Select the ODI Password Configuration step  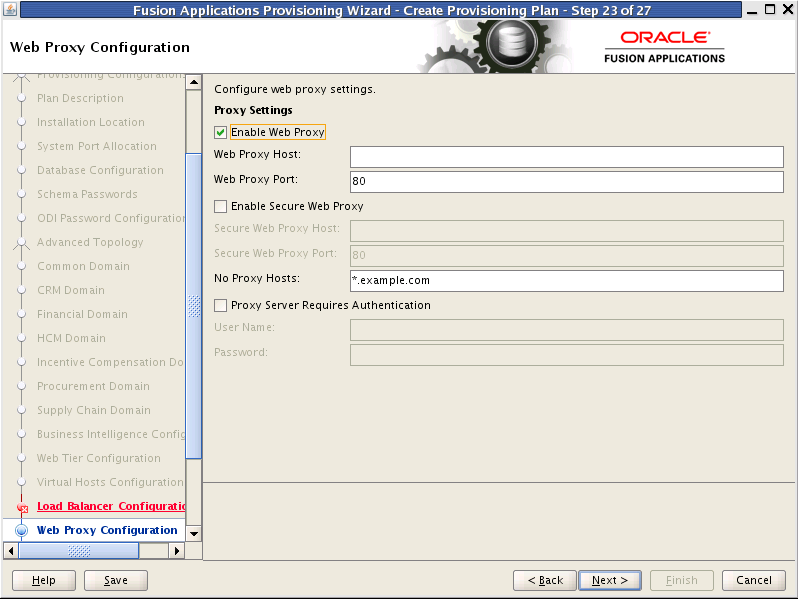pos(111,218)
